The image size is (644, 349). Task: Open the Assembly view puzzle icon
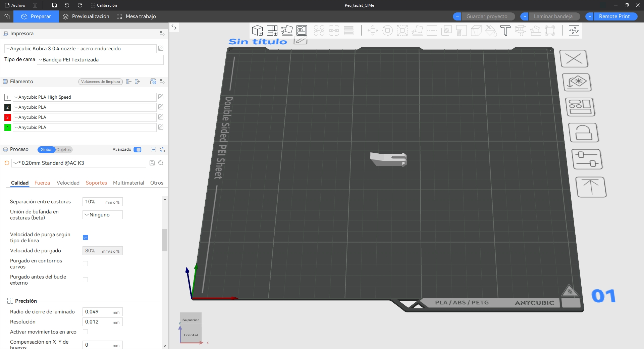(x=574, y=31)
